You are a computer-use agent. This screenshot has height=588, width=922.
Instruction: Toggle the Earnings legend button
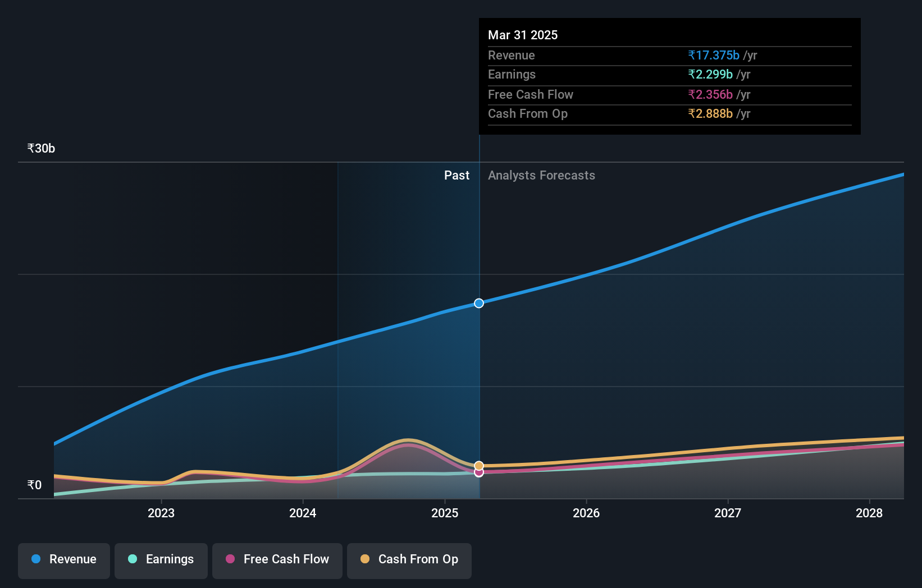pyautogui.click(x=161, y=561)
